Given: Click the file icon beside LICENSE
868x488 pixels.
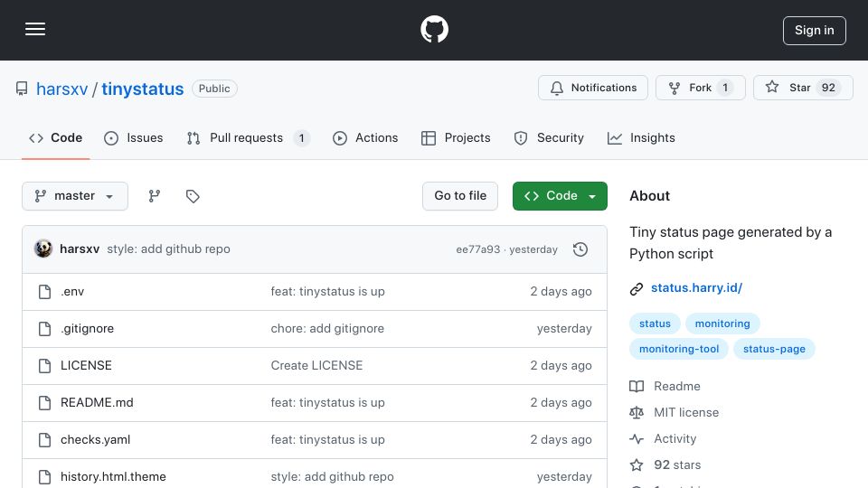Looking at the screenshot, I should (x=45, y=366).
